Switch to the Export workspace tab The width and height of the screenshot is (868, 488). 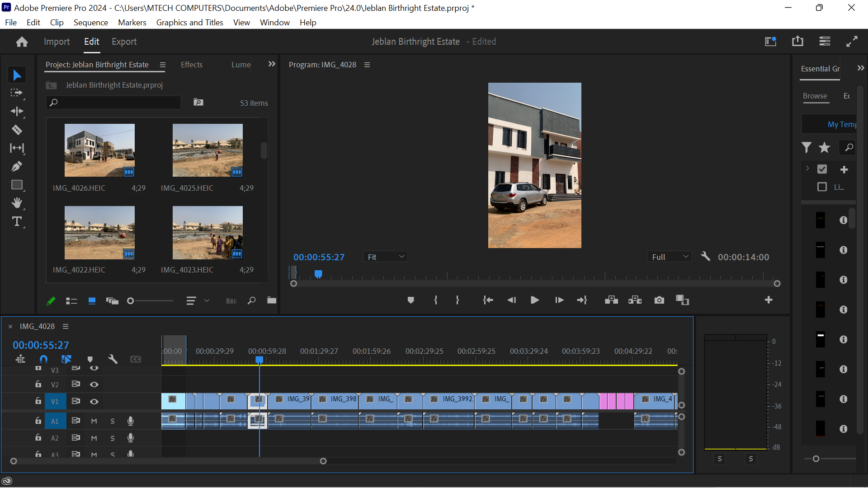click(124, 42)
